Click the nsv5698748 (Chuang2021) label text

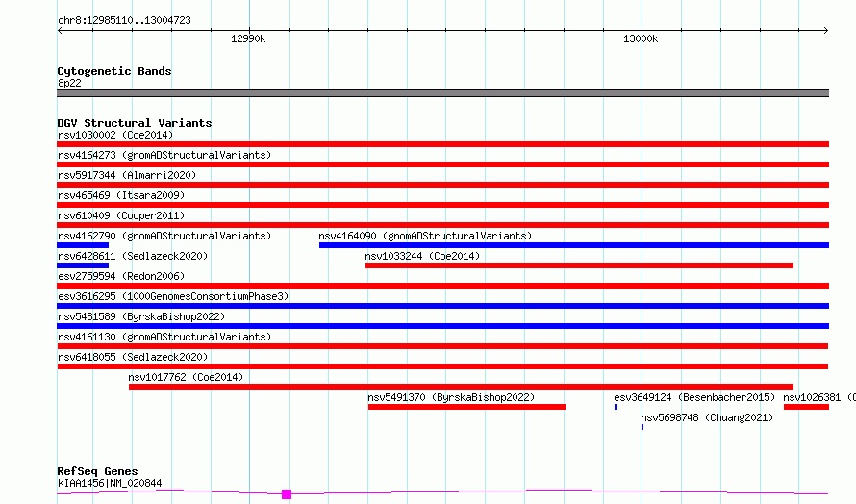coord(707,417)
